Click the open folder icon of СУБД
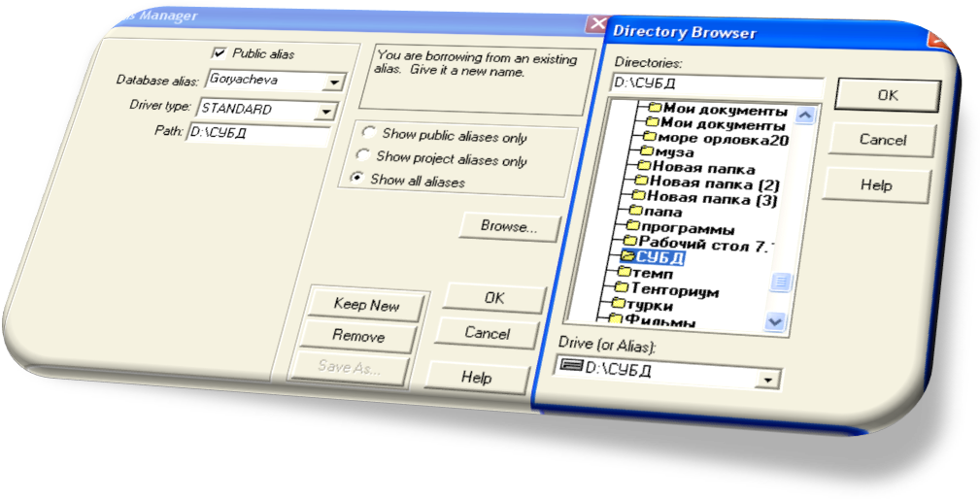This screenshot has width=980, height=499. click(x=626, y=255)
